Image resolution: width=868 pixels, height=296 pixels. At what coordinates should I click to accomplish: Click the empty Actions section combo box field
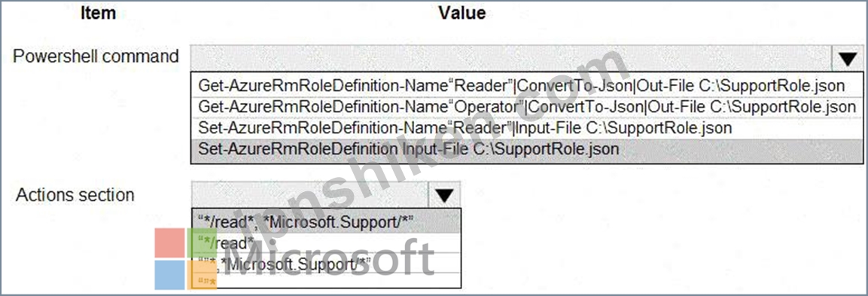tap(310, 195)
